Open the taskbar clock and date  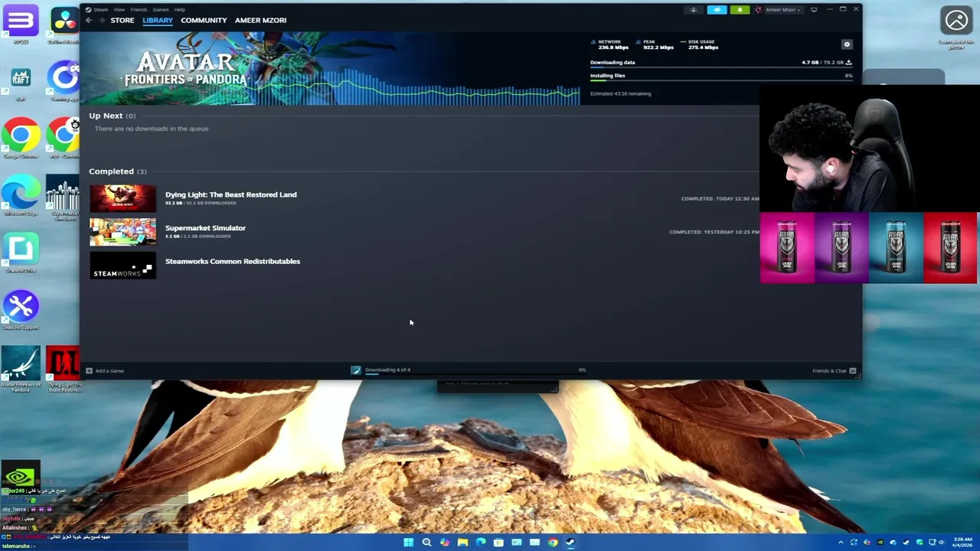962,543
